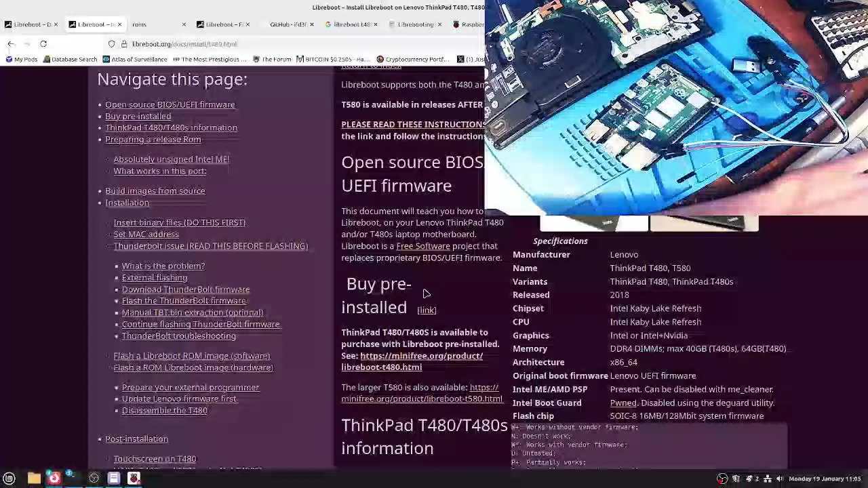Click the [link] anchor beside Buy pre-installed

click(x=427, y=310)
